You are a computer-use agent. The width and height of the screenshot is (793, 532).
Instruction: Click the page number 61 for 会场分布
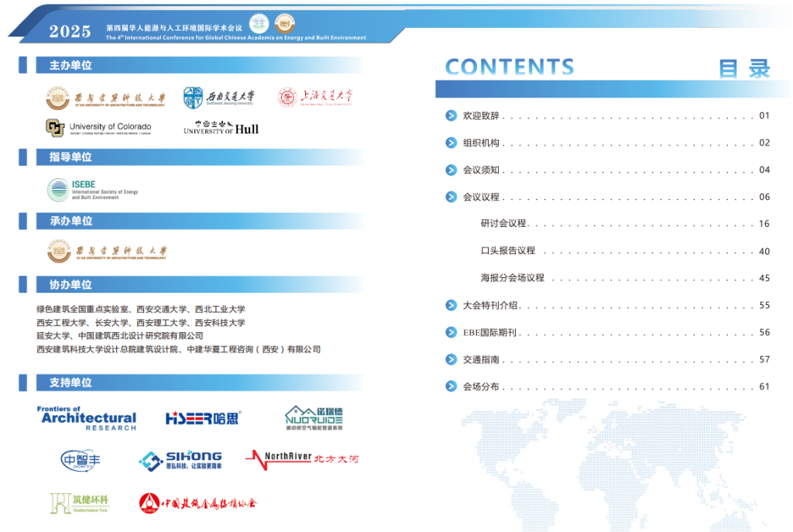pos(764,386)
